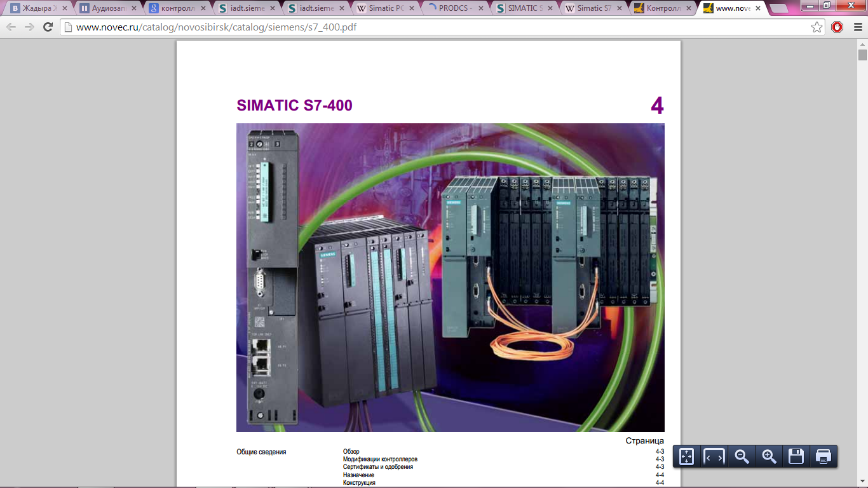The width and height of the screenshot is (868, 488).
Task: Click the Модификации контроллеров entry
Action: point(380,459)
